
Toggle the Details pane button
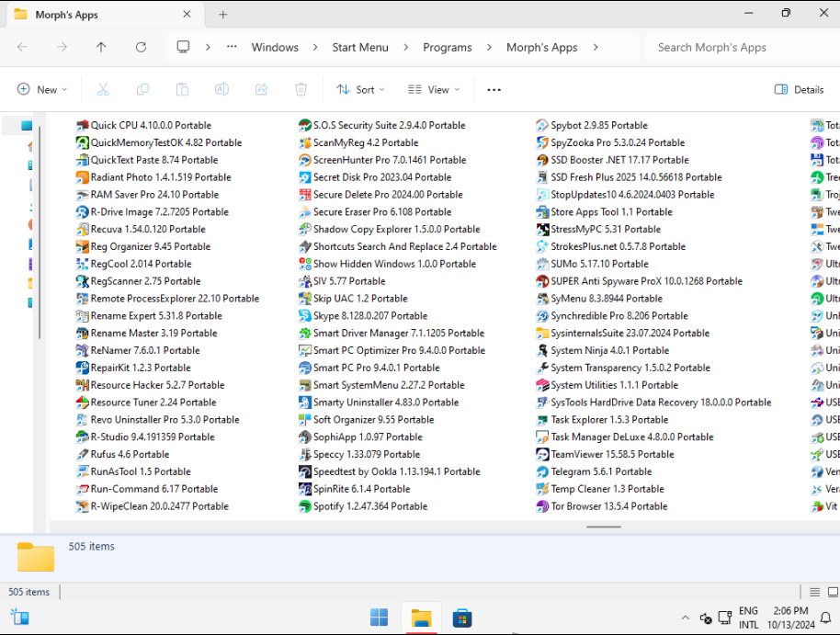799,89
